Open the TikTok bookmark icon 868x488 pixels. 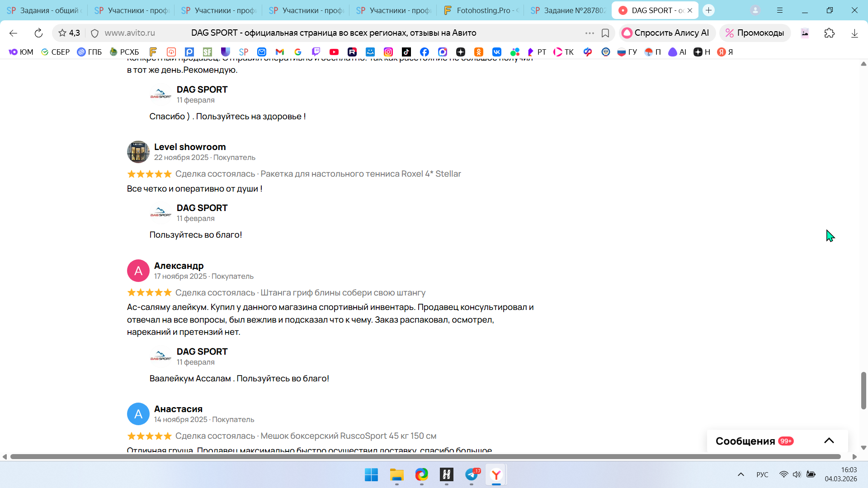pos(406,52)
